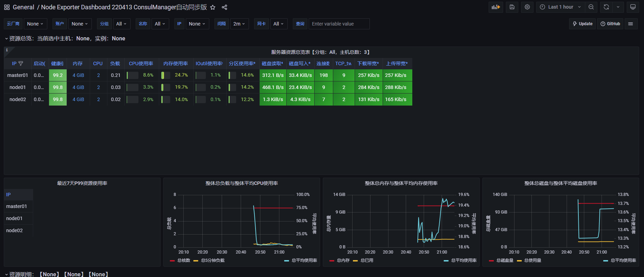Open the 名称 All dropdown
Viewport: 644px width, 277px height.
click(x=160, y=24)
